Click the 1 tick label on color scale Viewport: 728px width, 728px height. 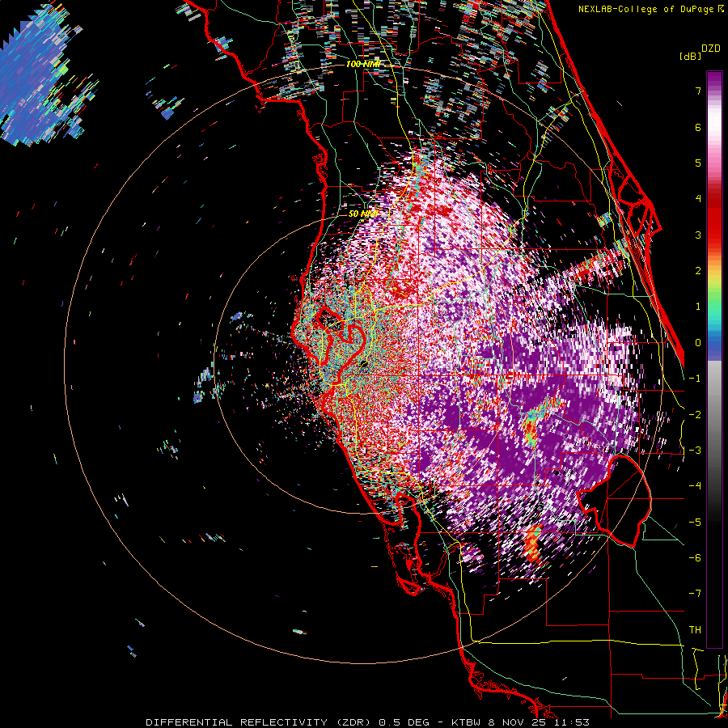point(698,307)
